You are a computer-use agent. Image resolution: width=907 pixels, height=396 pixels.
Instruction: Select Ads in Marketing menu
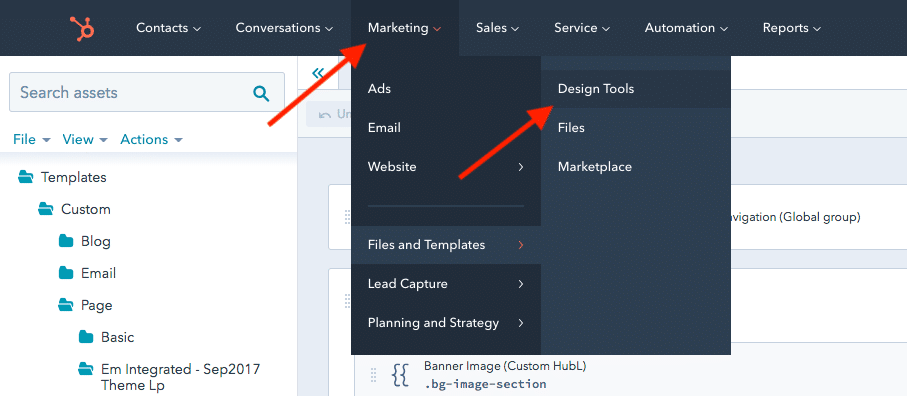[445, 89]
